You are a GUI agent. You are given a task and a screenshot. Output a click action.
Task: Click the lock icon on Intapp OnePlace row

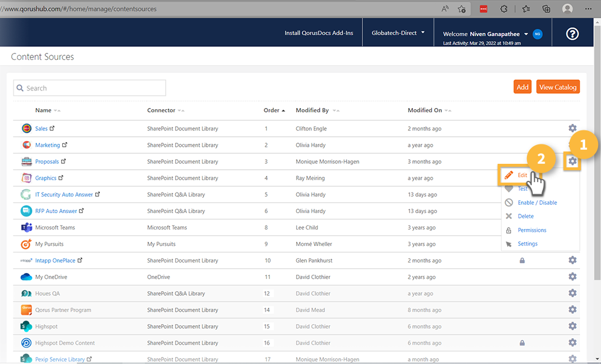[x=522, y=261]
